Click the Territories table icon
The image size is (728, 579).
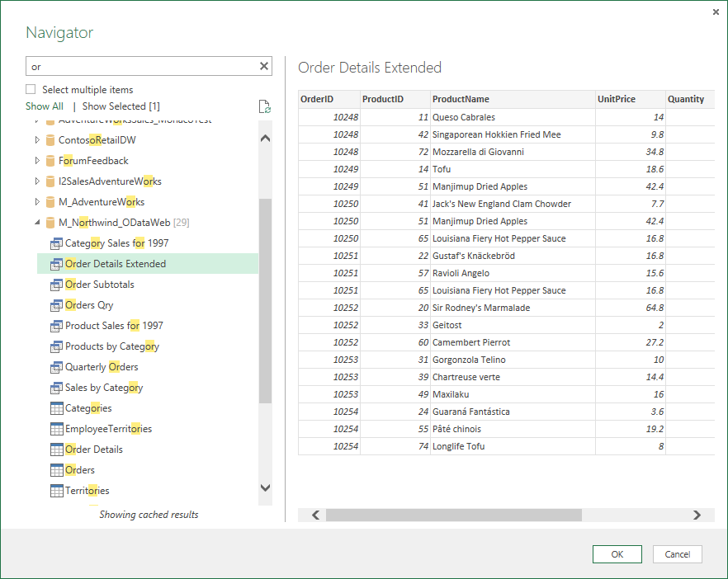tap(57, 491)
